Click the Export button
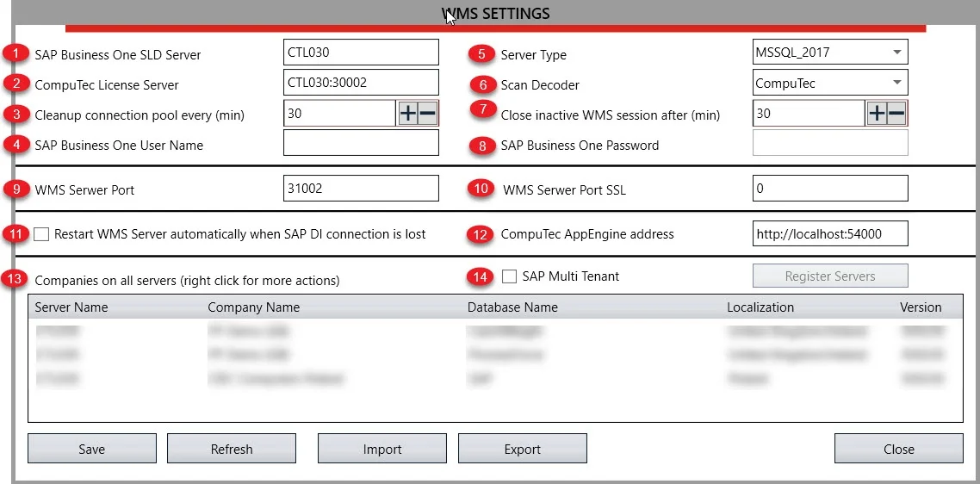980x484 pixels. (x=523, y=449)
